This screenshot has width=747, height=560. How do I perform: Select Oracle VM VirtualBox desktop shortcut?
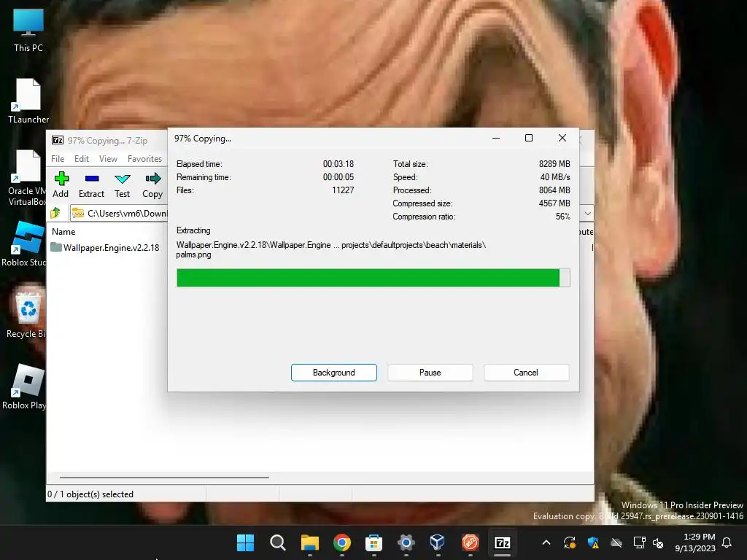click(27, 178)
